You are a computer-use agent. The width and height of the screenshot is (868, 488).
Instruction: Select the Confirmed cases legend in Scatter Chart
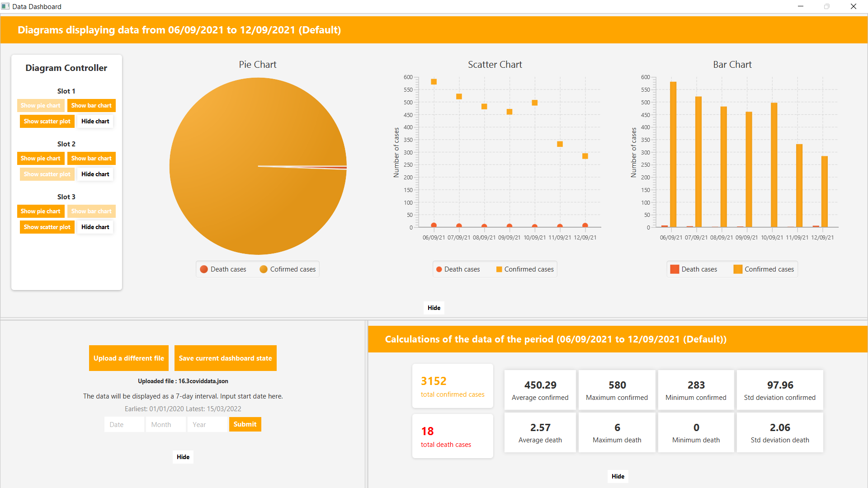click(x=524, y=269)
